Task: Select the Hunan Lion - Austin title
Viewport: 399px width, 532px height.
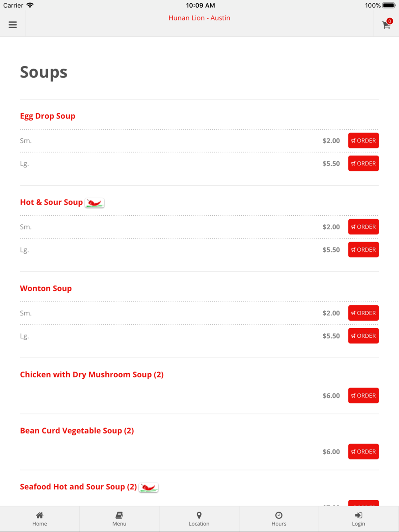Action: click(x=199, y=18)
